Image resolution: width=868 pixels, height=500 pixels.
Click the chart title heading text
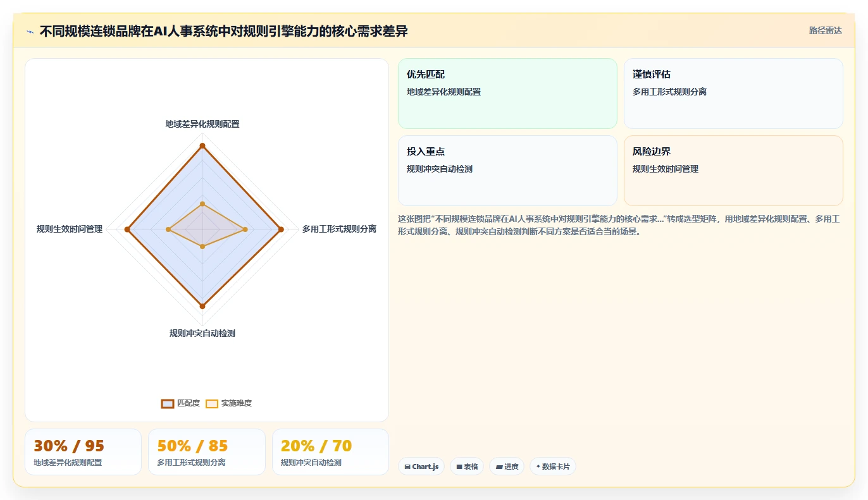(x=224, y=31)
